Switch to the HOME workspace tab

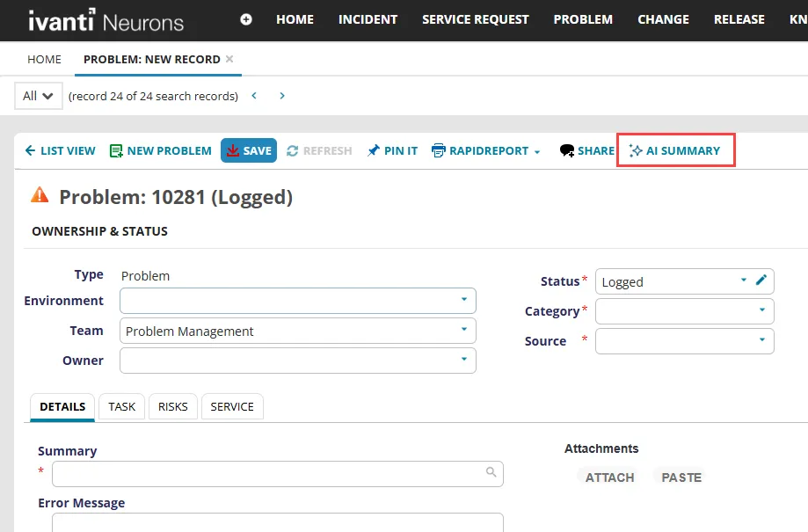(44, 59)
